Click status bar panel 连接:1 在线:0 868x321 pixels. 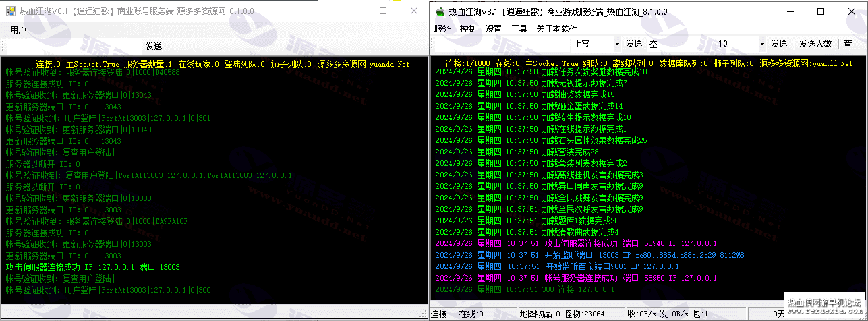click(x=473, y=314)
